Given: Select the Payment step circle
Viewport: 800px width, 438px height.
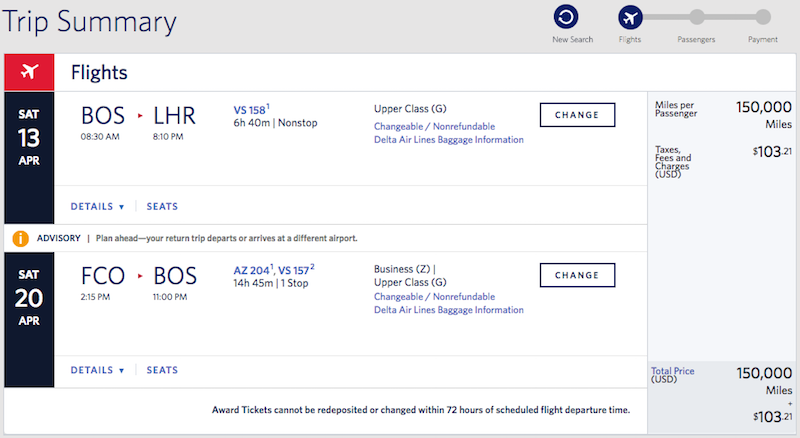Looking at the screenshot, I should (763, 17).
